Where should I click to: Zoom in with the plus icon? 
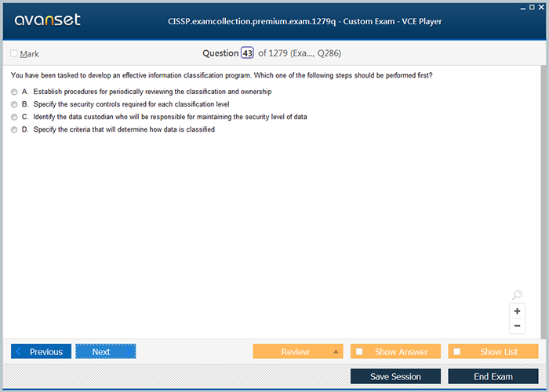(517, 311)
